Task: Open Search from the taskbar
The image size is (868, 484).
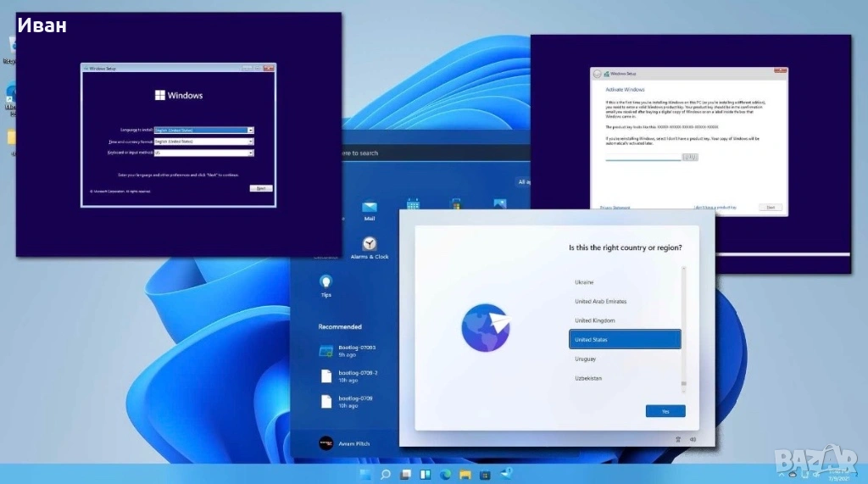Action: tap(386, 474)
